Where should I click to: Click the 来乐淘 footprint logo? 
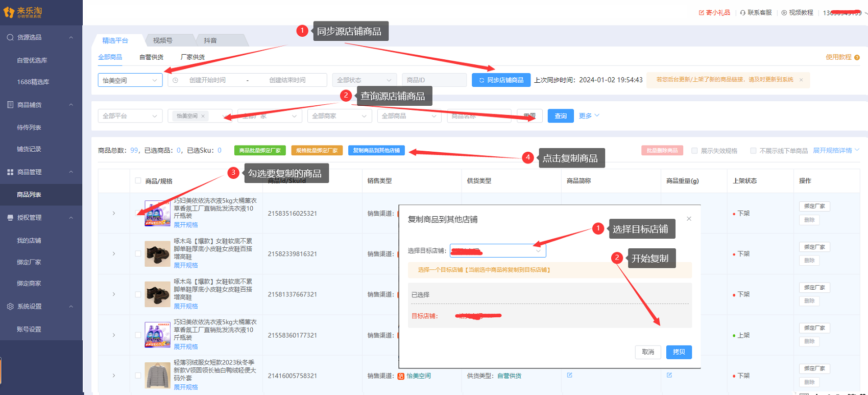pos(9,12)
